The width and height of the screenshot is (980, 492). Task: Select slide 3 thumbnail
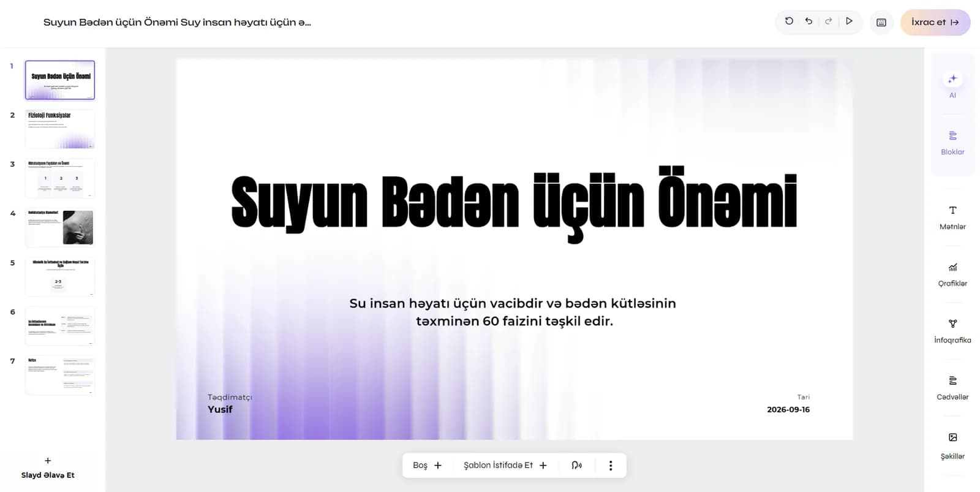(60, 178)
